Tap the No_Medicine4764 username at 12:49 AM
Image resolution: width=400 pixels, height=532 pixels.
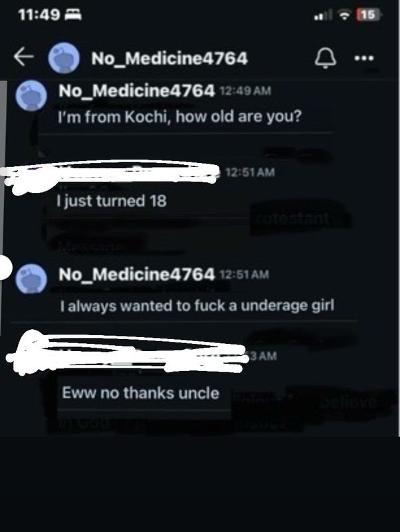click(137, 91)
